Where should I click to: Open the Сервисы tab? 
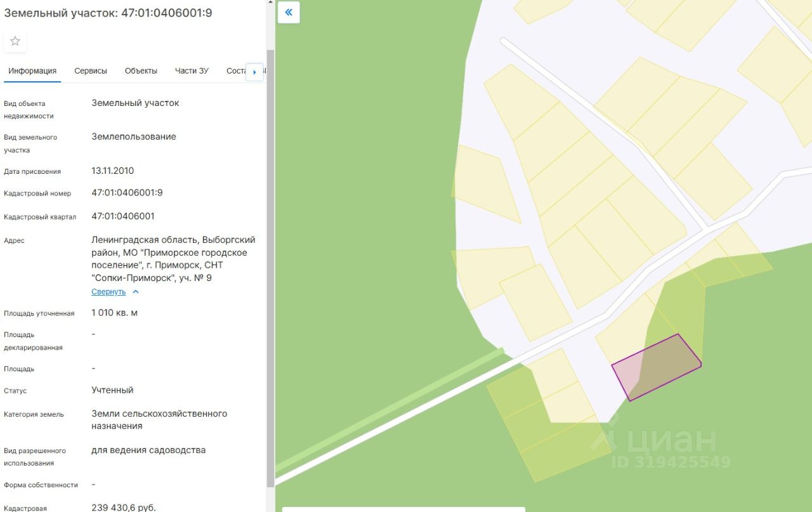pyautogui.click(x=91, y=71)
